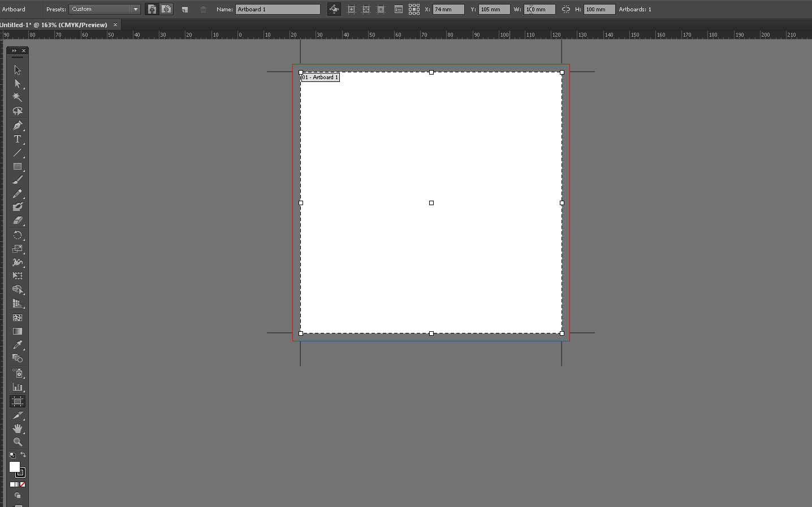This screenshot has width=812, height=507.
Task: Pick the Eyedropper tool
Action: [17, 345]
